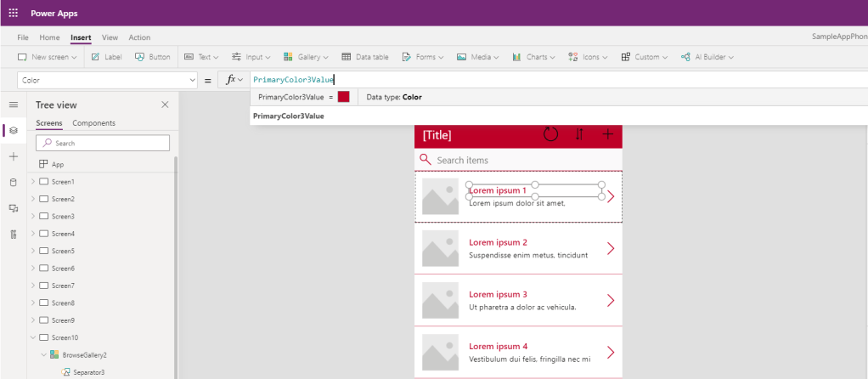Click the refresh icon in app header
The height and width of the screenshot is (379, 868).
tap(550, 134)
